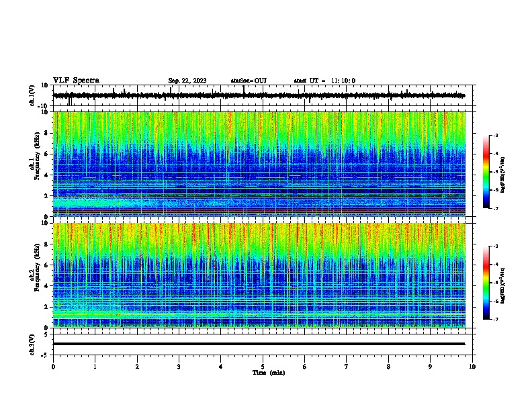Click the color bar beside ch.1 spectrogram
Image resolution: width=532 pixels, height=411 pixels.
pos(486,172)
